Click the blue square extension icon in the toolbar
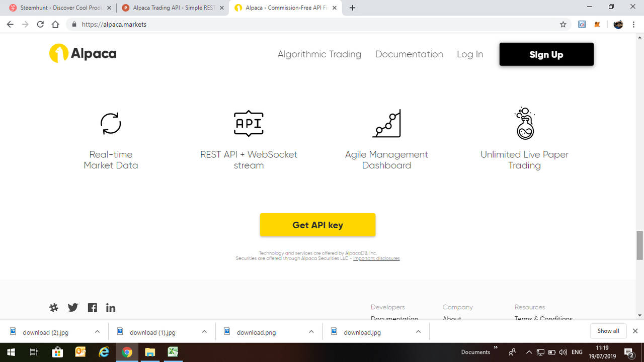644x362 pixels. click(x=582, y=24)
